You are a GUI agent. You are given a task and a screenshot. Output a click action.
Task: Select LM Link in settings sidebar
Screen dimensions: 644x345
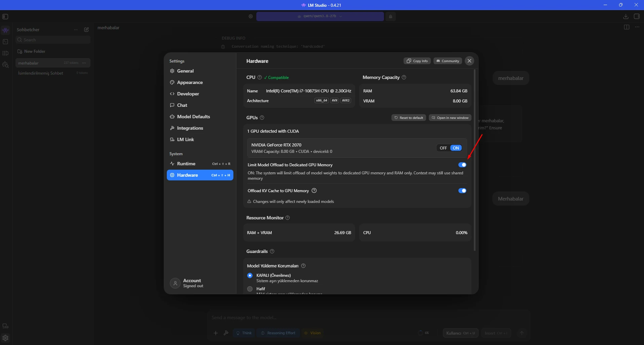200,139
